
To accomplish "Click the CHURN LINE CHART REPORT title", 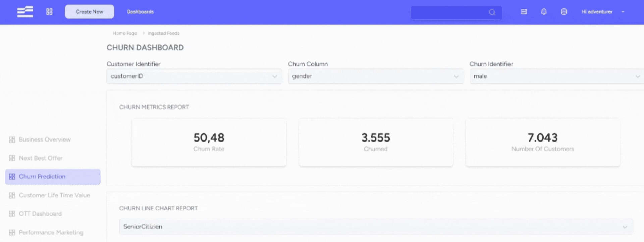I will (158, 208).
